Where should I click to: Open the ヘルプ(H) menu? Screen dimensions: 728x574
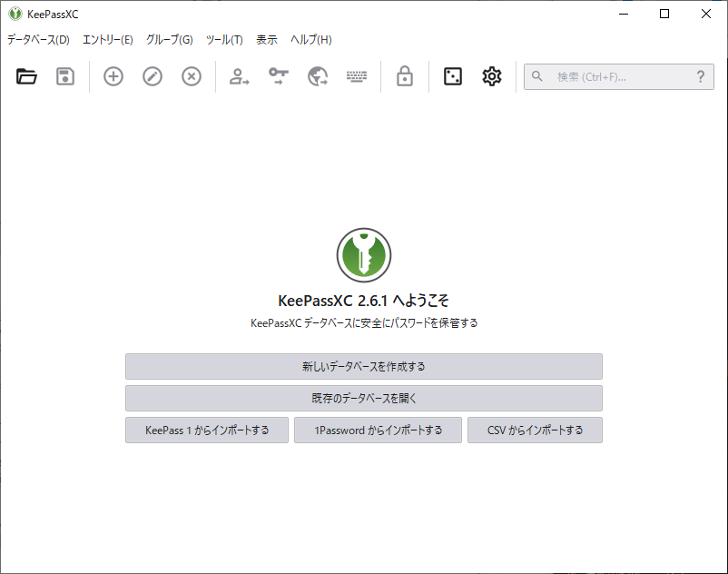point(311,40)
